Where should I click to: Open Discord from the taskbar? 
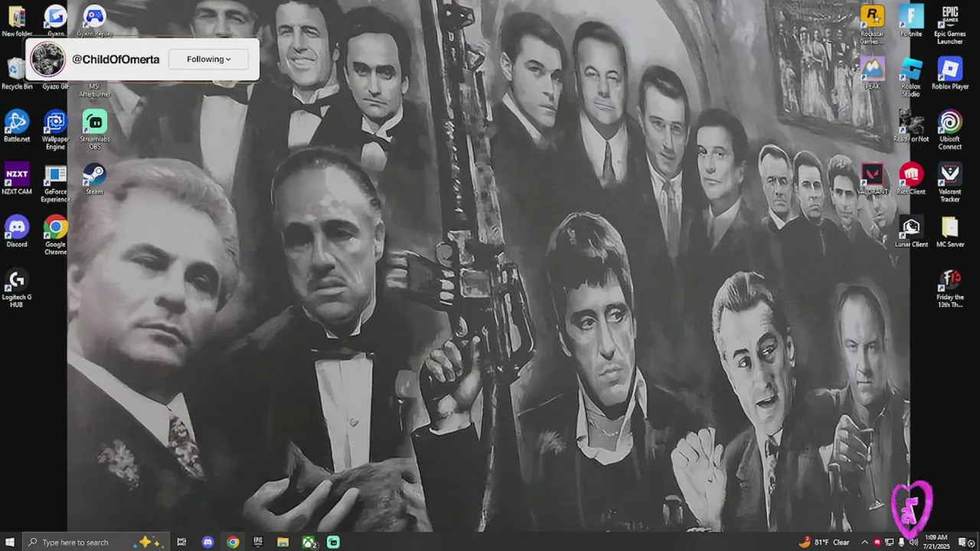[207, 542]
